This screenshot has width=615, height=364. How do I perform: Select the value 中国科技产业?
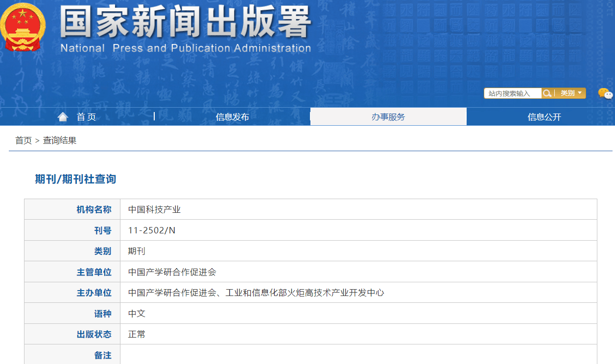pyautogui.click(x=155, y=209)
